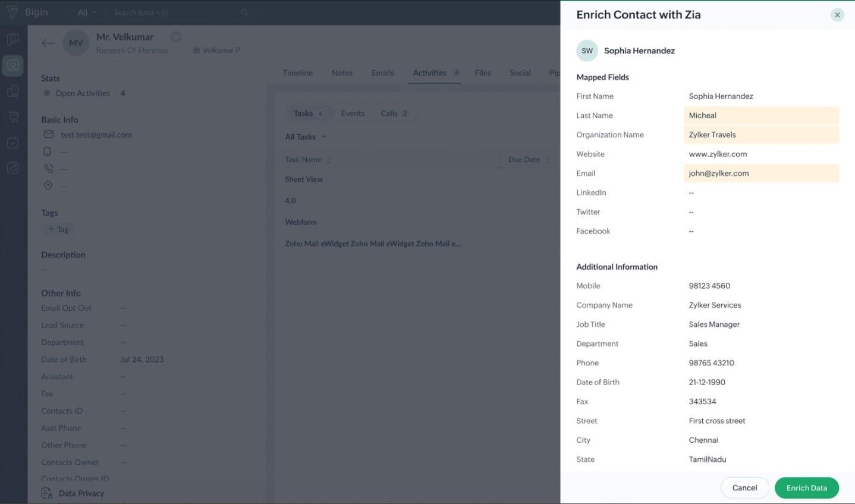Click the phone handset icon in Basic Info
855x504 pixels.
click(49, 169)
